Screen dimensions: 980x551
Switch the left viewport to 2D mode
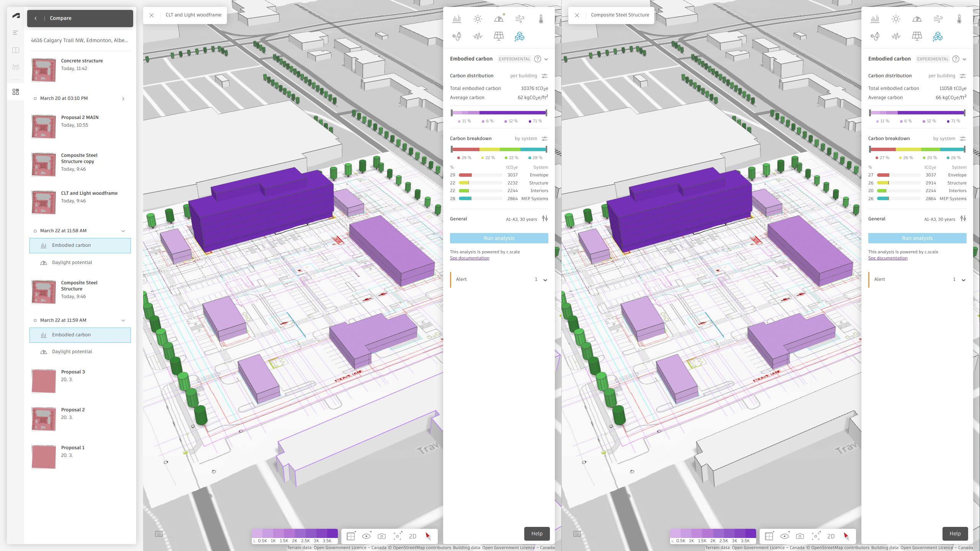[x=413, y=536]
